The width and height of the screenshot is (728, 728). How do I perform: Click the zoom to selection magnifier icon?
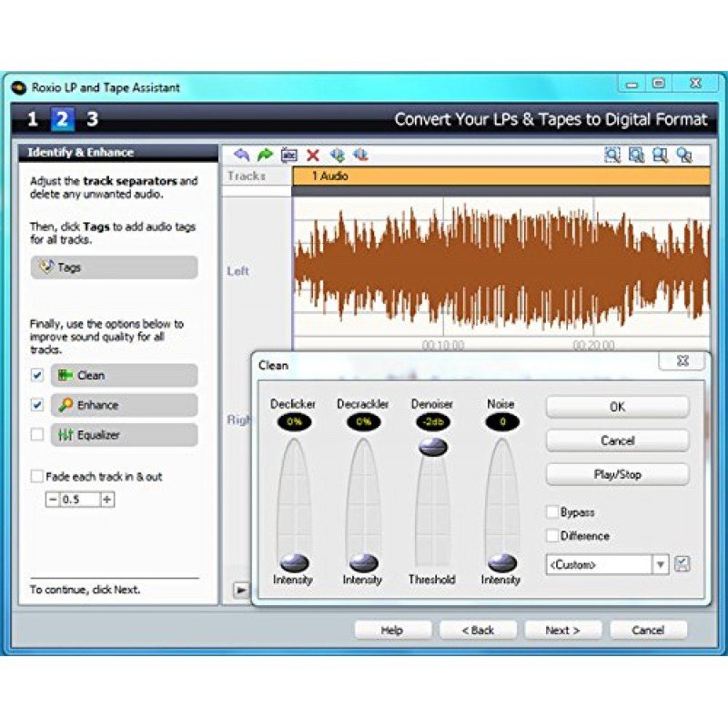pos(612,155)
